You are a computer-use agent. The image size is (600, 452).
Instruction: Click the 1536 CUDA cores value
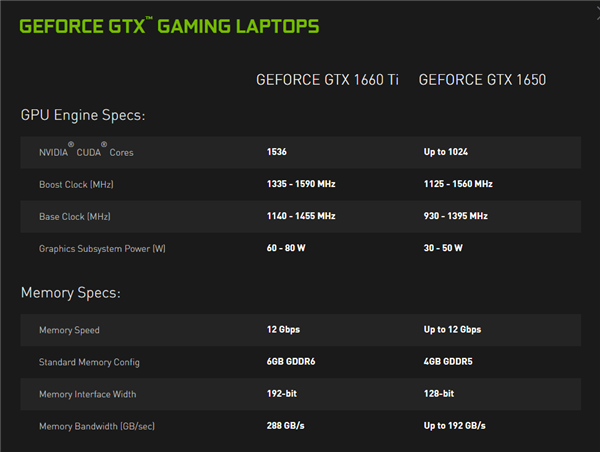click(277, 152)
